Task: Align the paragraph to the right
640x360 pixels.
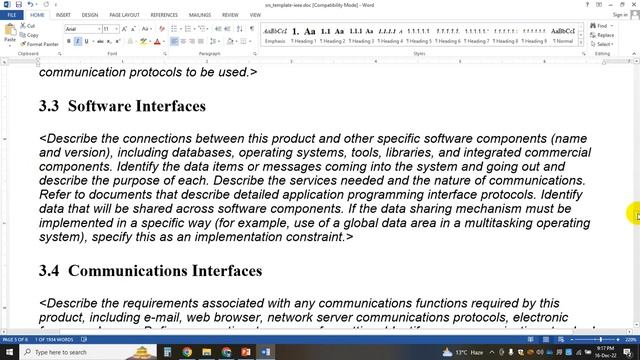Action: (192, 41)
